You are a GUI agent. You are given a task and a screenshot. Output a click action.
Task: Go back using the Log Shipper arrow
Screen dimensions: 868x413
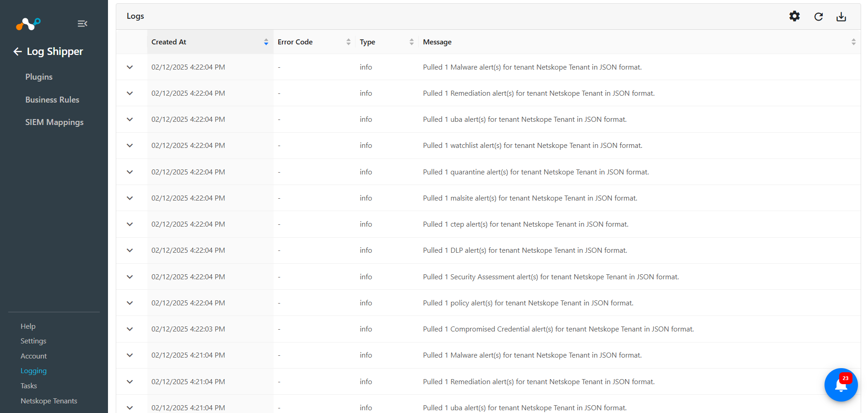17,52
